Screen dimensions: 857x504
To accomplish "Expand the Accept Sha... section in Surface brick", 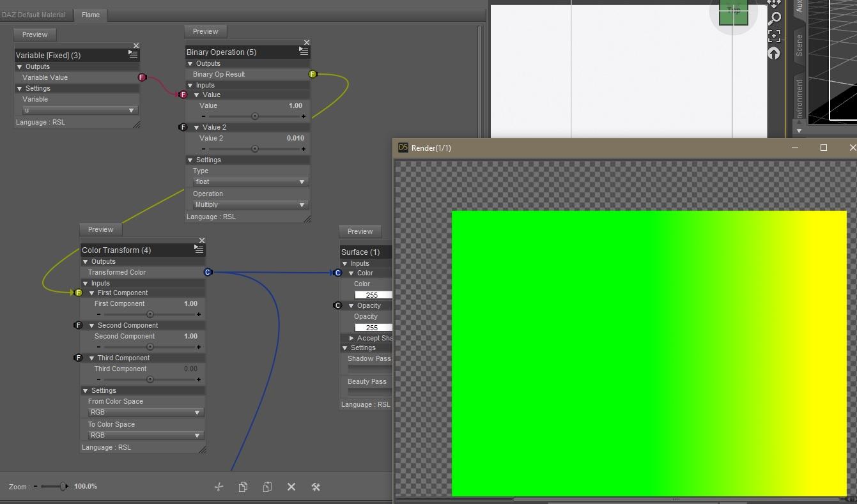I will [351, 338].
